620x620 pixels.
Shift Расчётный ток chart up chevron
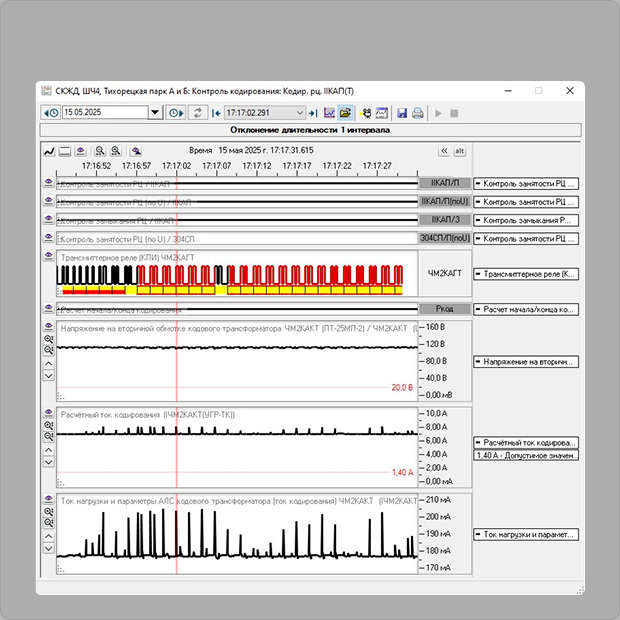tap(49, 450)
